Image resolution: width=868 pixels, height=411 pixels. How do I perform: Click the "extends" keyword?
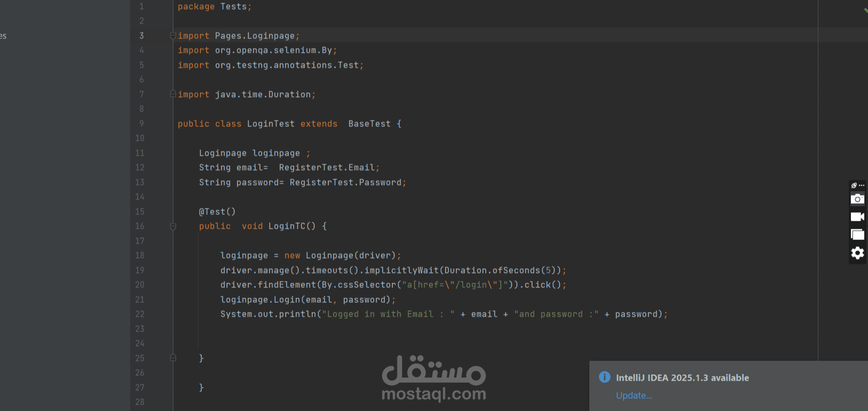click(319, 124)
